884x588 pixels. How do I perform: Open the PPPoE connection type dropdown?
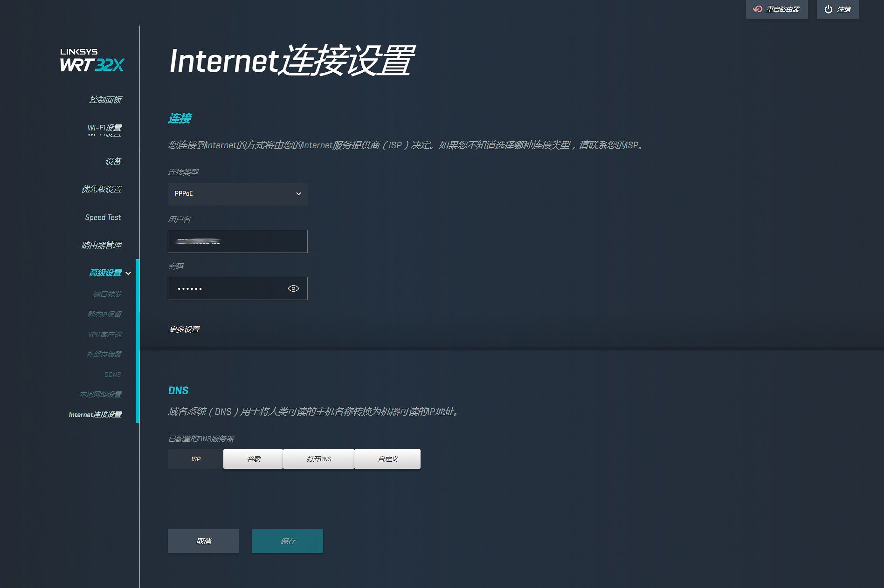click(x=238, y=194)
